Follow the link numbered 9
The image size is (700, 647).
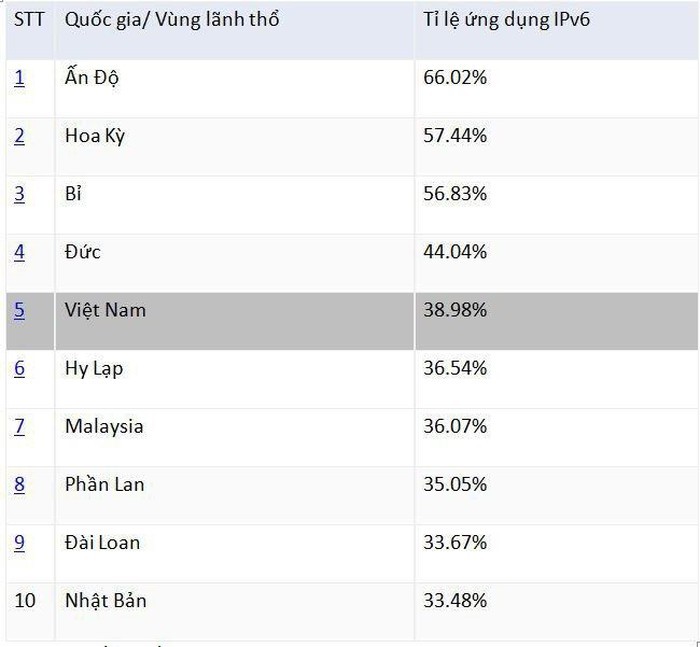pos(19,542)
